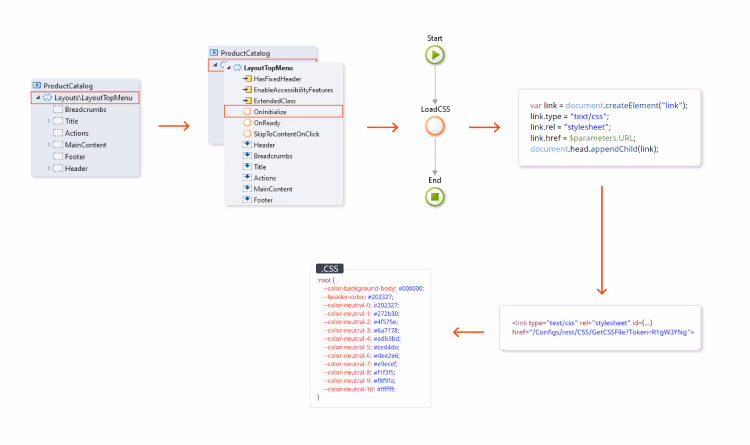Click the '--color-neutral-10: #ffffff;' CSS line

(x=359, y=389)
